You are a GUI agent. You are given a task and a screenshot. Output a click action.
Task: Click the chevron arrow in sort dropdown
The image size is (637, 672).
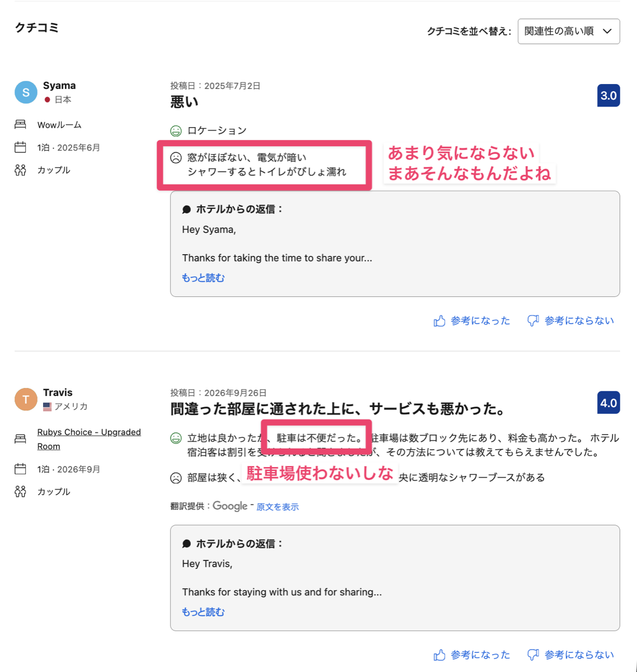607,31
